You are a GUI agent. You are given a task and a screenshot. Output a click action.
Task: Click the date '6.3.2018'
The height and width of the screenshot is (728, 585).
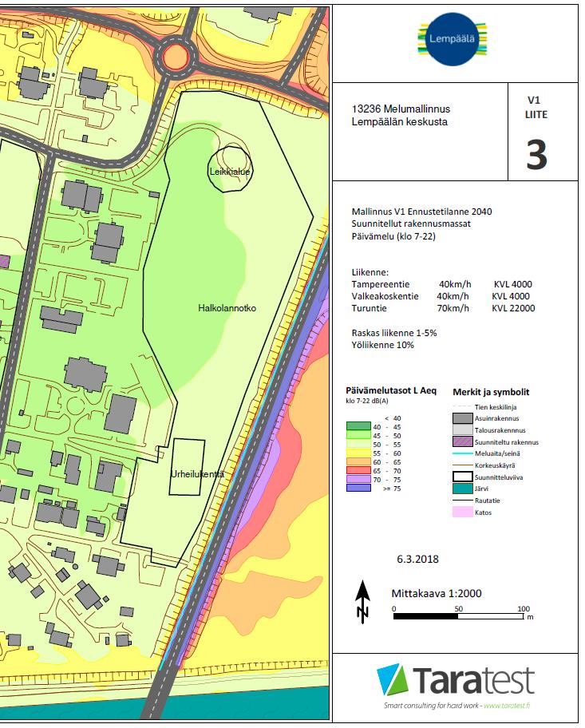(417, 559)
